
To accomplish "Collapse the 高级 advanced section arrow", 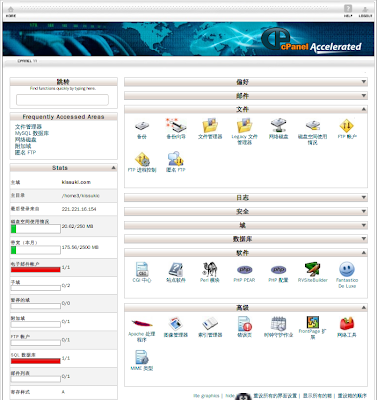I will click(x=364, y=307).
